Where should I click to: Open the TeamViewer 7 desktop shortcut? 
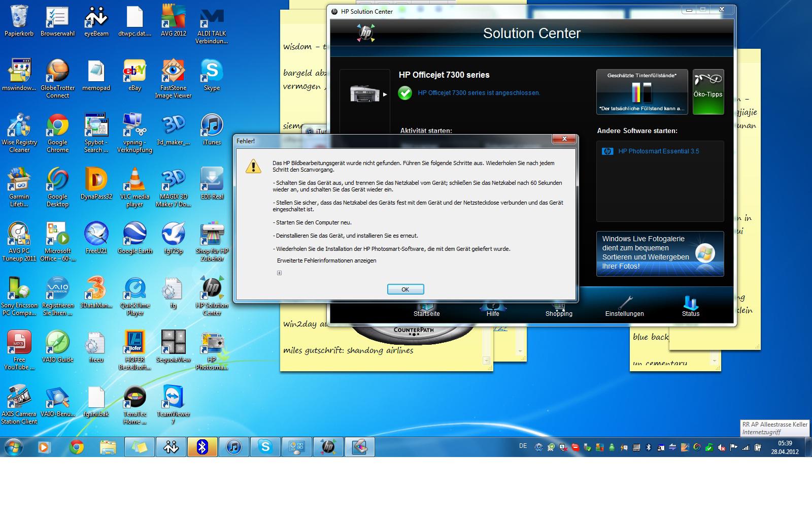(x=173, y=404)
